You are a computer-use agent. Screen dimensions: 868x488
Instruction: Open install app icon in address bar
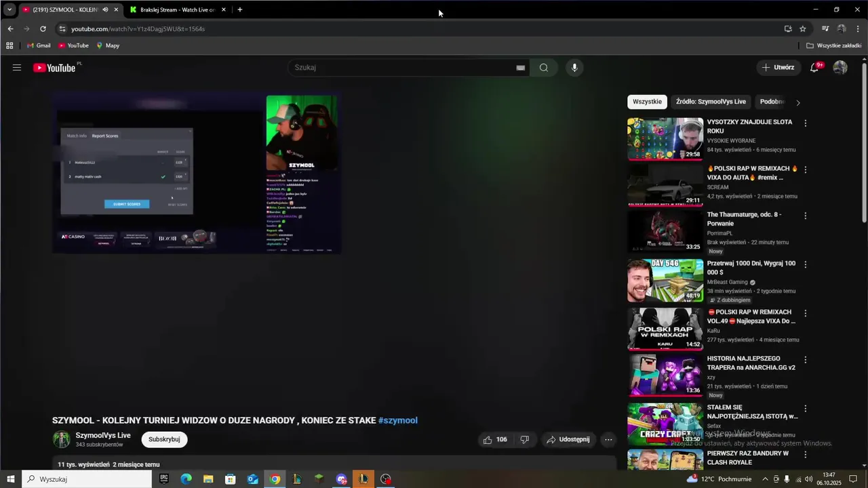788,29
